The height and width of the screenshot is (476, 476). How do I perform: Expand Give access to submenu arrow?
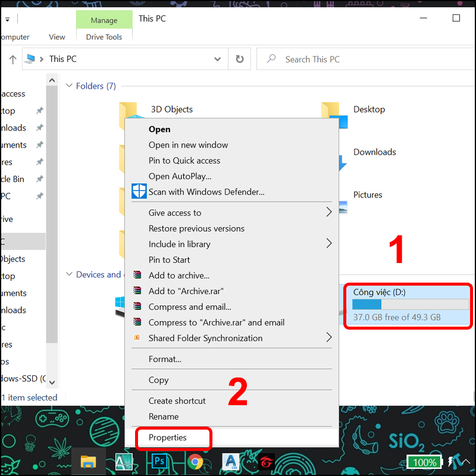(x=329, y=212)
